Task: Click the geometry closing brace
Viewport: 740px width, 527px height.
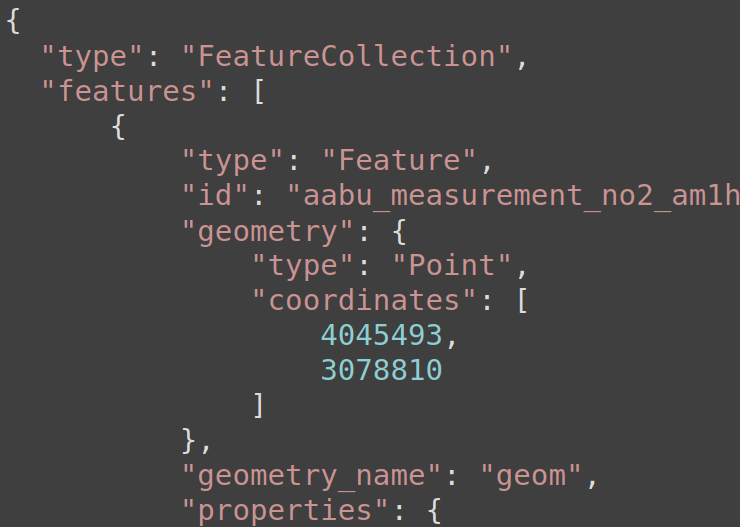Action: 189,440
